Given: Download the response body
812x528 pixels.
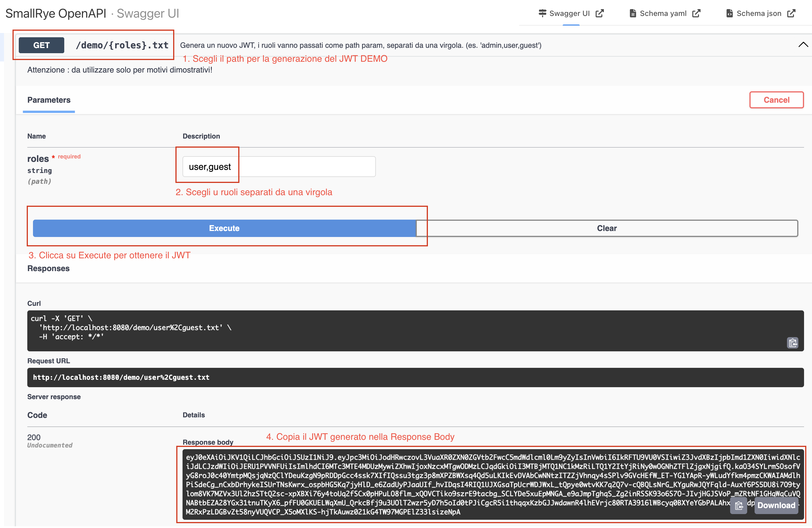Looking at the screenshot, I should coord(776,506).
